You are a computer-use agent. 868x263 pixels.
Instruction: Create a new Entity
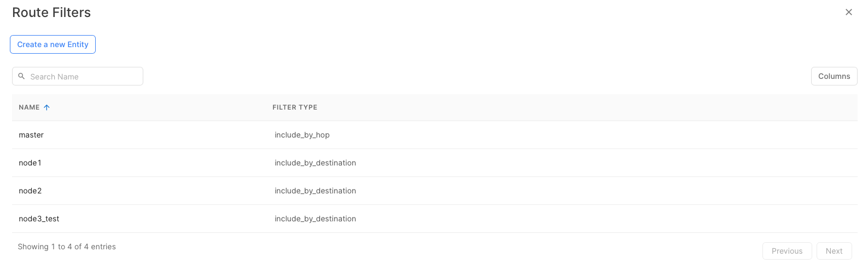53,44
